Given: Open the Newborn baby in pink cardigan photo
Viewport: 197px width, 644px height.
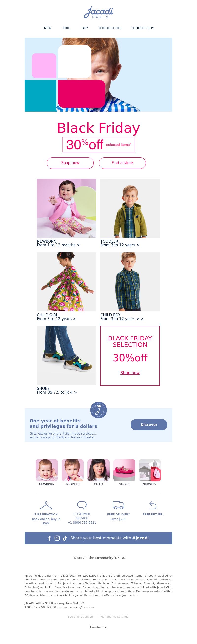Looking at the screenshot, I should coord(66,208).
